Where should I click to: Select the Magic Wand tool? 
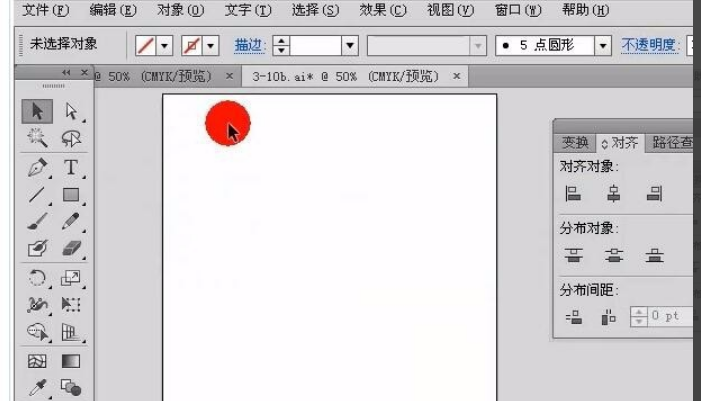coord(37,138)
